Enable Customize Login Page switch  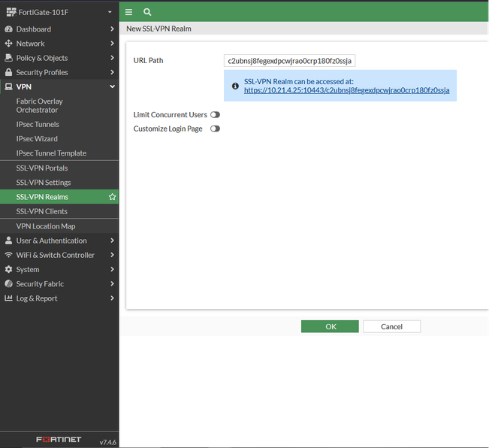215,129
